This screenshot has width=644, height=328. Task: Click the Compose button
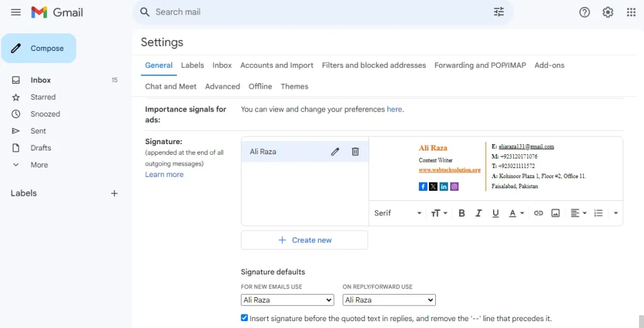point(38,48)
